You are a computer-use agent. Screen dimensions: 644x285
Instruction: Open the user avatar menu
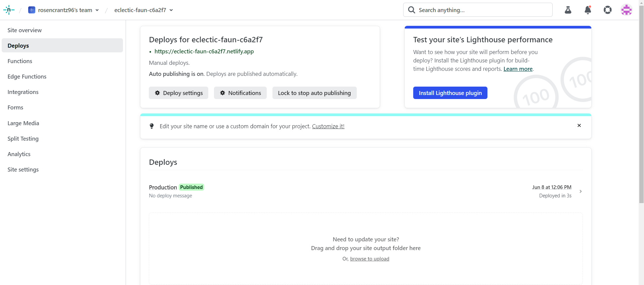(627, 10)
